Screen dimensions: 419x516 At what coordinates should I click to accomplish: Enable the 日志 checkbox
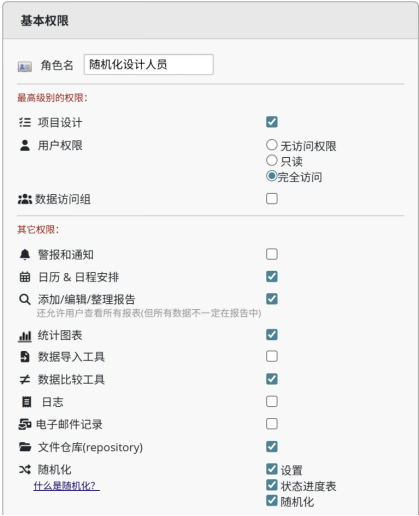[x=272, y=401]
